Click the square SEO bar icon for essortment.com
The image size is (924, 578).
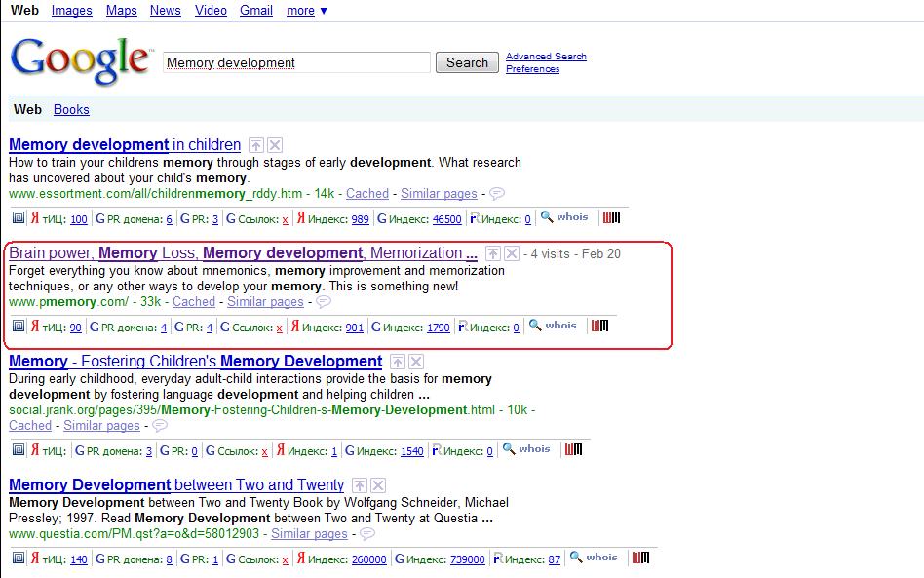[19, 218]
